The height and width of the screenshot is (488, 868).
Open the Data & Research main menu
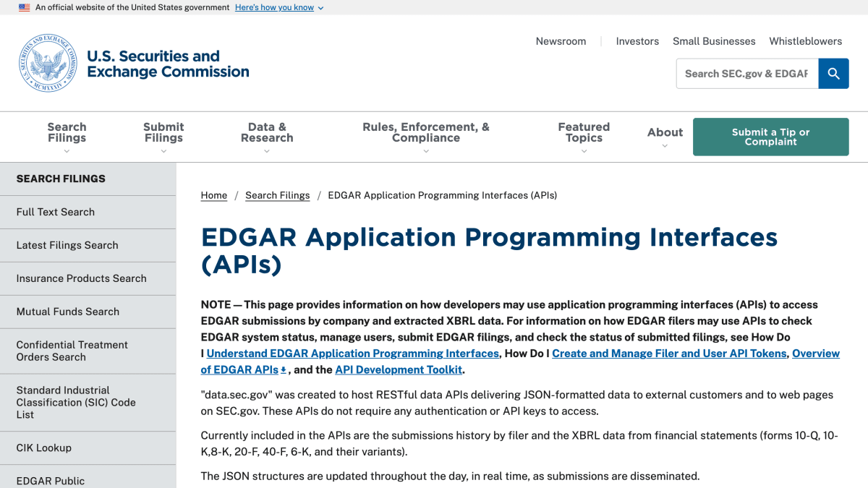[267, 132]
